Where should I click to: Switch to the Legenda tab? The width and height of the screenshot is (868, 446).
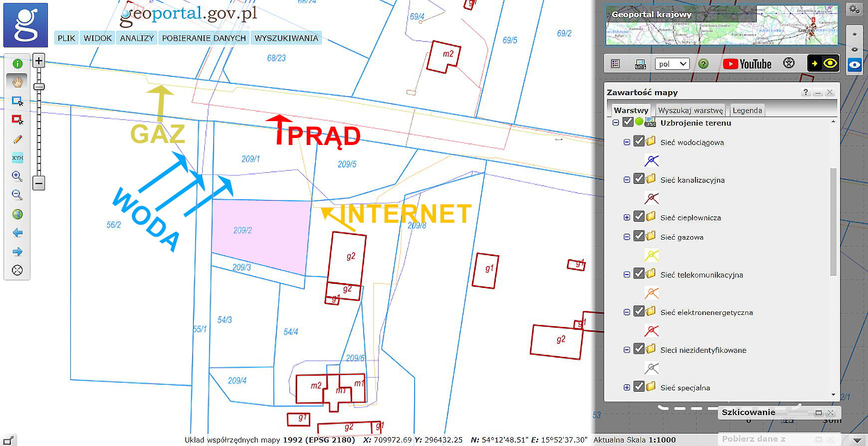point(747,110)
